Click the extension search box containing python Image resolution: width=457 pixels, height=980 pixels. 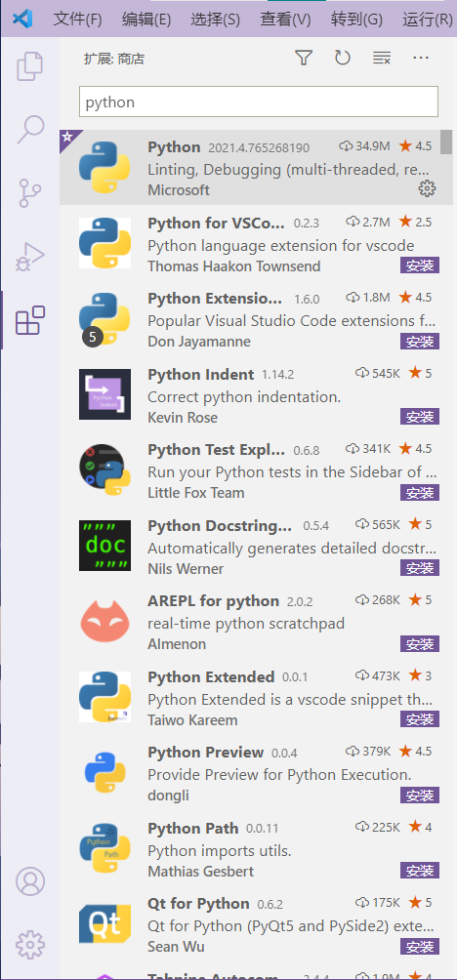coord(259,102)
